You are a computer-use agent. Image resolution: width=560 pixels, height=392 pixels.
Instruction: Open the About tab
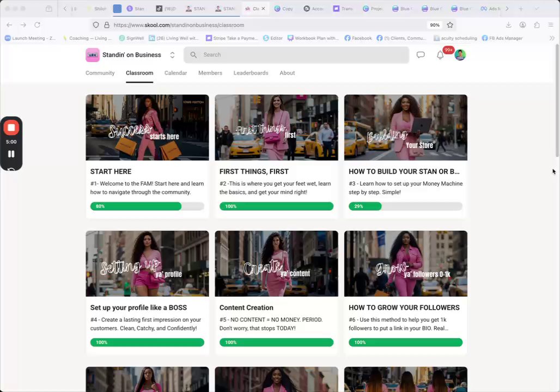287,73
